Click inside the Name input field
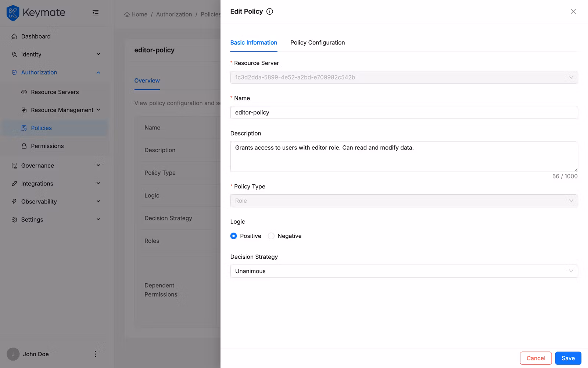 [404, 112]
